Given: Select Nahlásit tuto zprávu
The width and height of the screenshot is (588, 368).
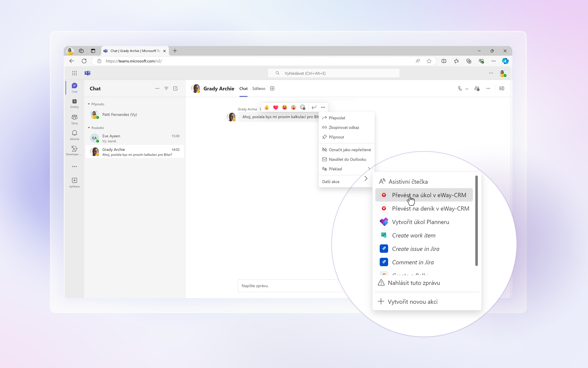Looking at the screenshot, I should coord(427,283).
